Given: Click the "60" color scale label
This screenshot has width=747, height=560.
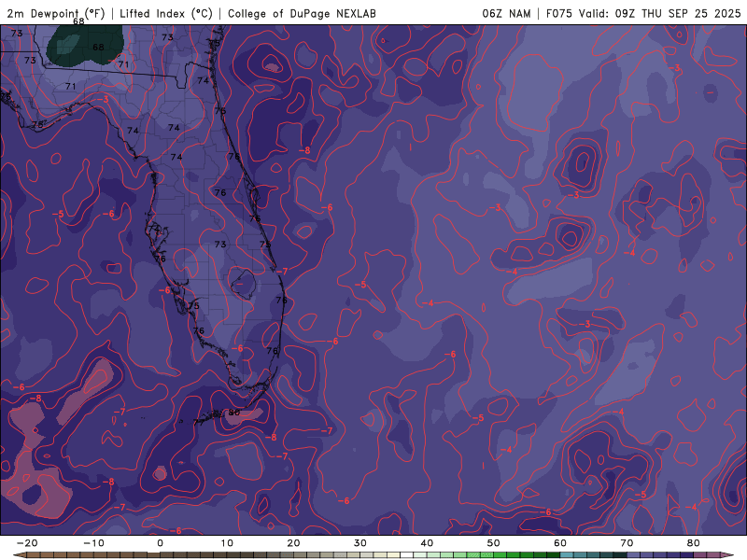Looking at the screenshot, I should [560, 543].
